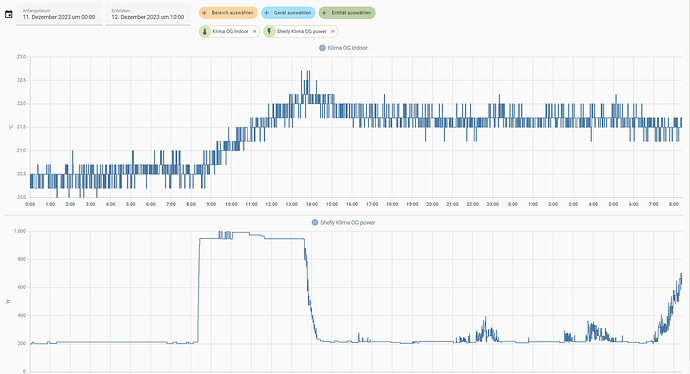The image size is (690, 374).
Task: Click the plus icon on Gerät auswählen
Action: [266, 13]
